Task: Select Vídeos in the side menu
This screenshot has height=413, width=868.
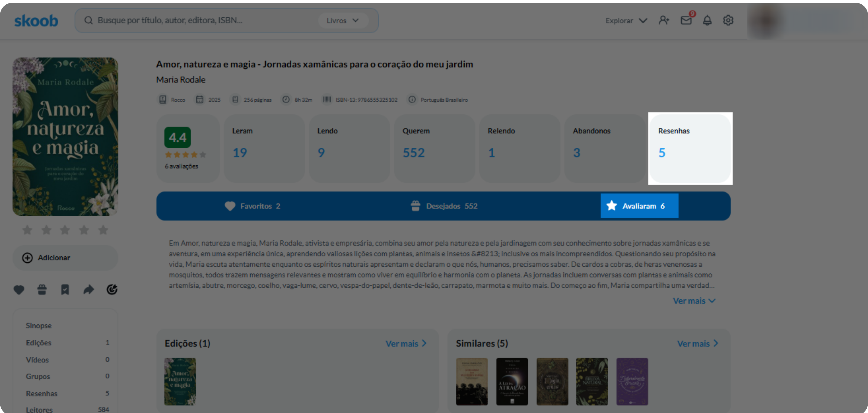Action: click(67, 360)
